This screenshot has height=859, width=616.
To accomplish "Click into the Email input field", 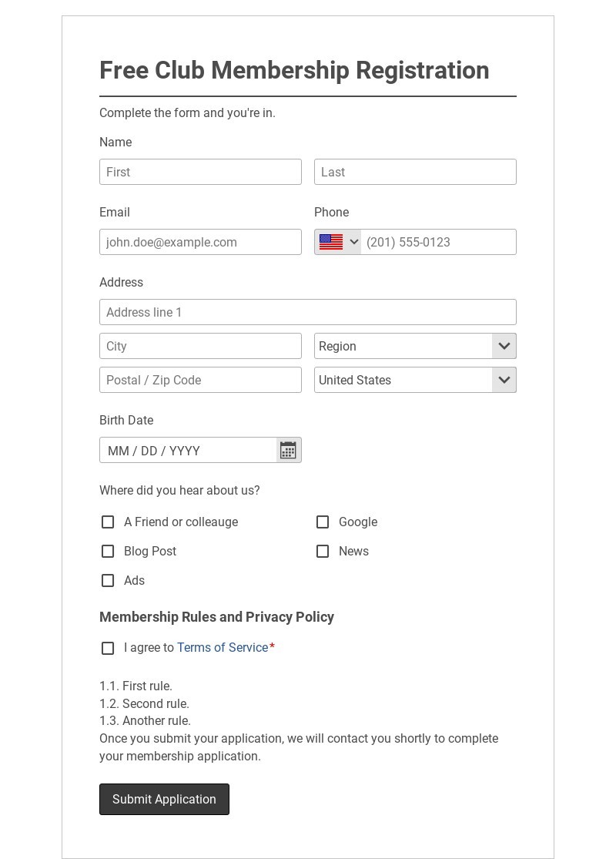I will [x=200, y=242].
